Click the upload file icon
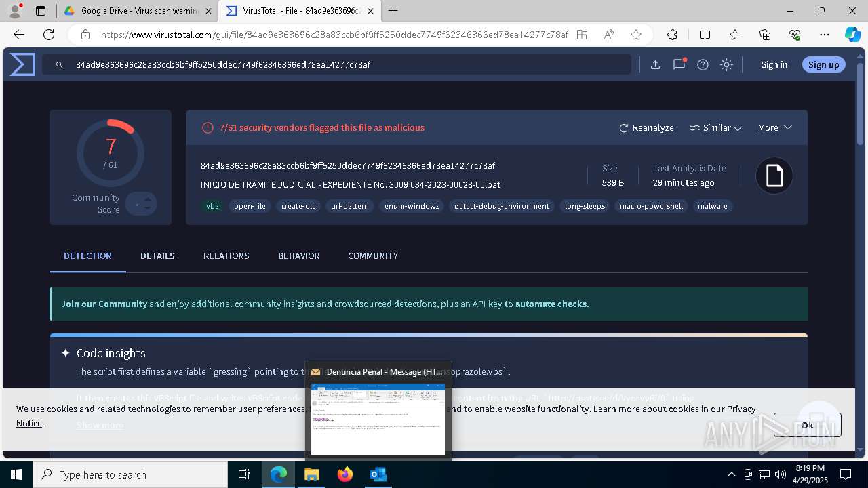The height and width of the screenshot is (488, 868). pos(655,65)
